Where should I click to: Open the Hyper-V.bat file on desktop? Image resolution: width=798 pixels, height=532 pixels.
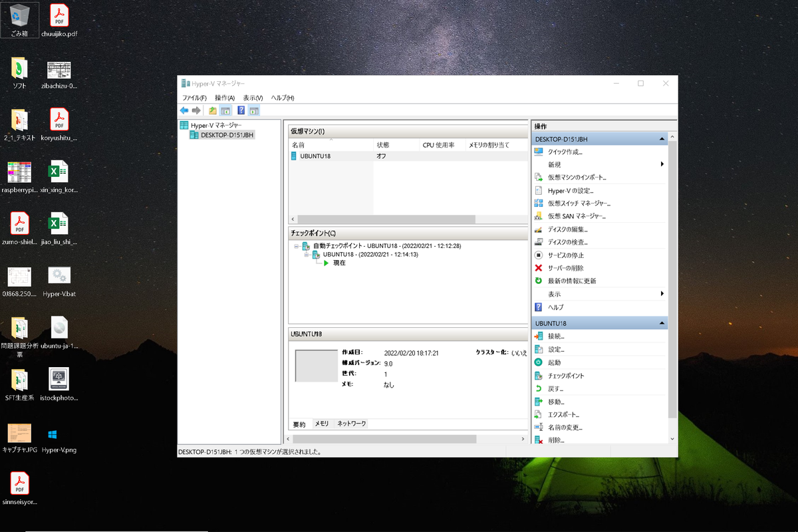coord(59,282)
